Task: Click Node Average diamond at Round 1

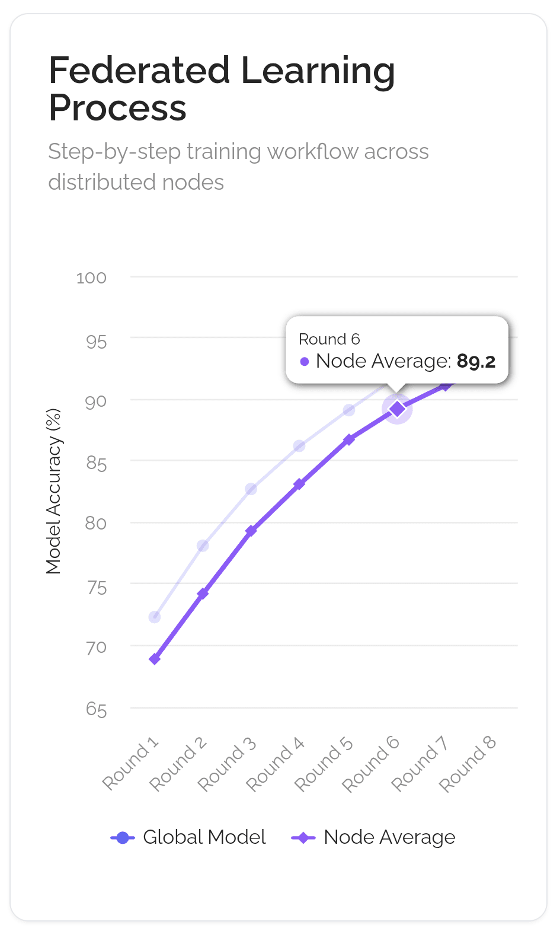Action: click(155, 659)
